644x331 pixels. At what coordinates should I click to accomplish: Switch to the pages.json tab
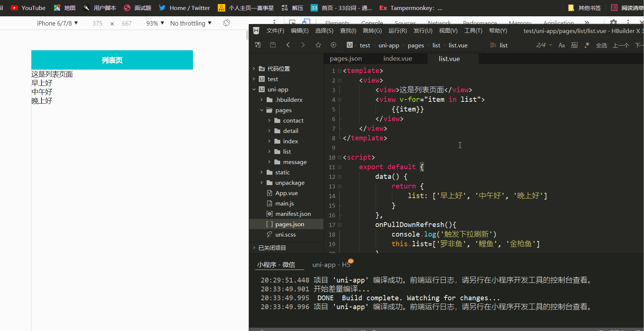coord(346,58)
